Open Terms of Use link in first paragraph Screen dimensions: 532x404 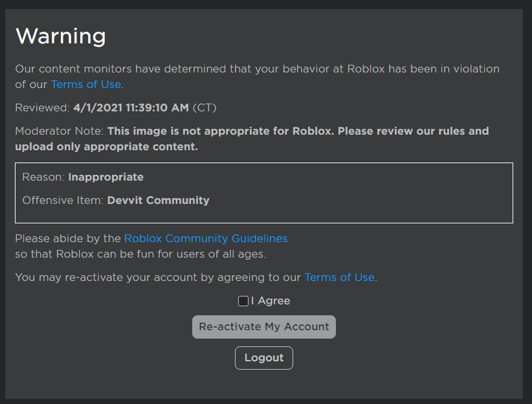pos(86,84)
